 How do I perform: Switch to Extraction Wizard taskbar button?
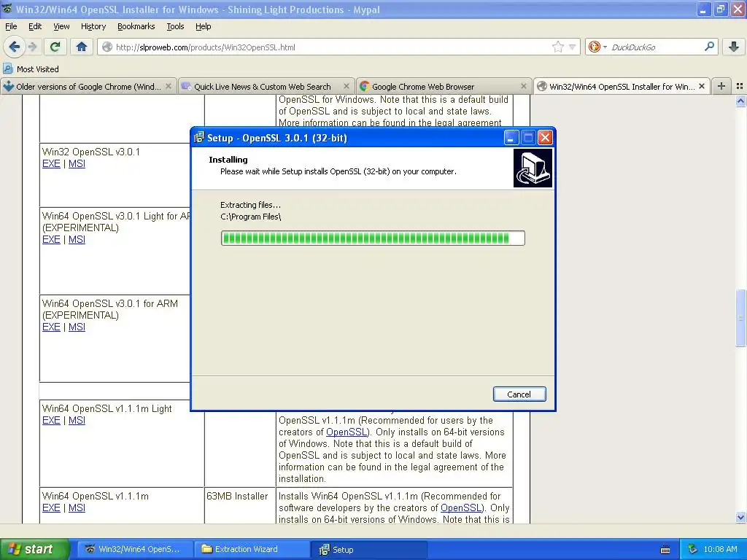[x=252, y=549]
